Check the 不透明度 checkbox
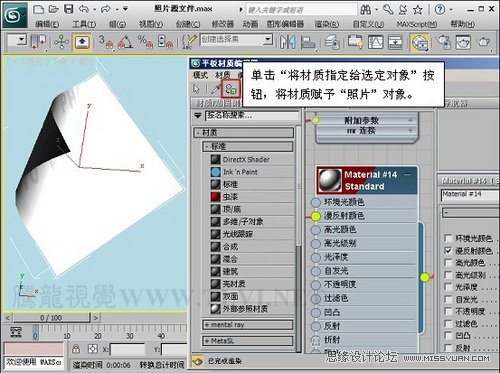This screenshot has width=500, height=373. 448,311
